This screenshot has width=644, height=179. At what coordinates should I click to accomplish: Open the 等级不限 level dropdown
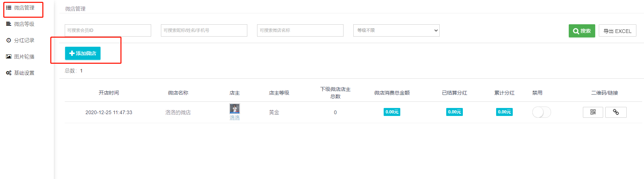(x=396, y=30)
